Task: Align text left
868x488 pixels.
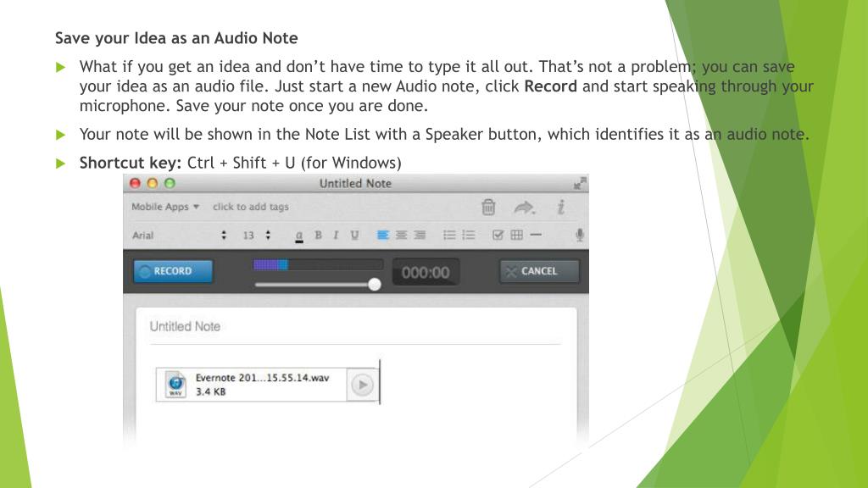Action: coord(382,236)
